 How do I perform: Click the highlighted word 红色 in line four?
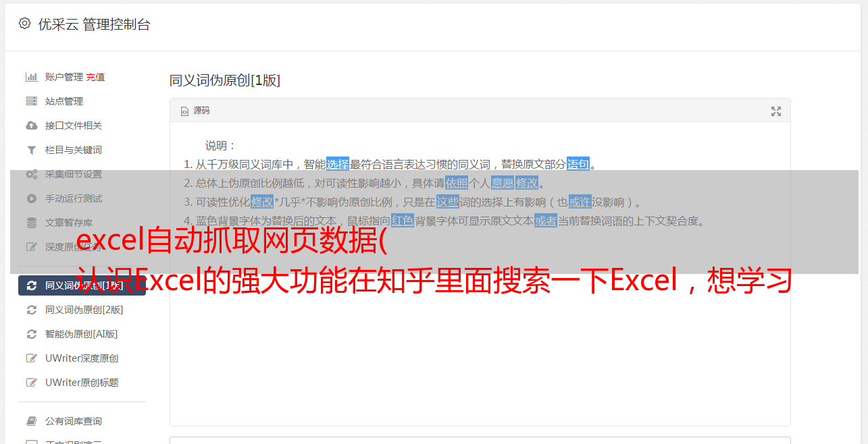[402, 221]
